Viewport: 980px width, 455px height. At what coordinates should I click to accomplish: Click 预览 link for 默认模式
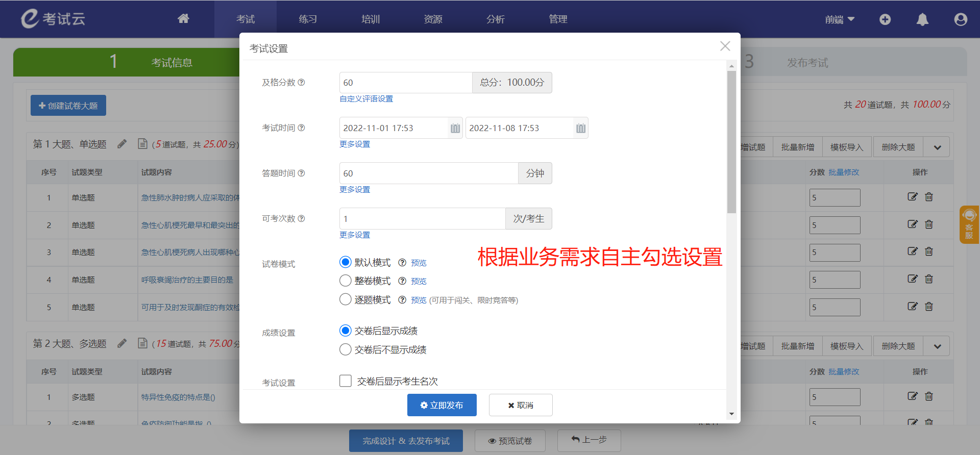pyautogui.click(x=419, y=263)
